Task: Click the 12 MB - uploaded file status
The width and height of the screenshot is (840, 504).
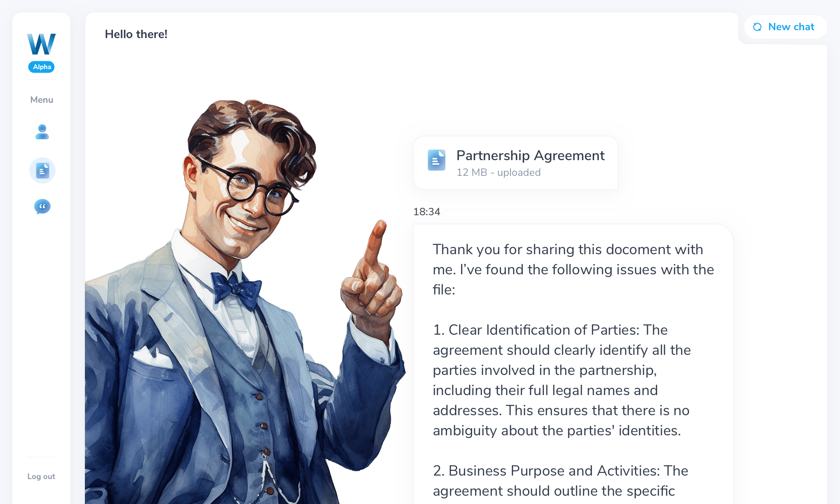Action: (x=499, y=172)
